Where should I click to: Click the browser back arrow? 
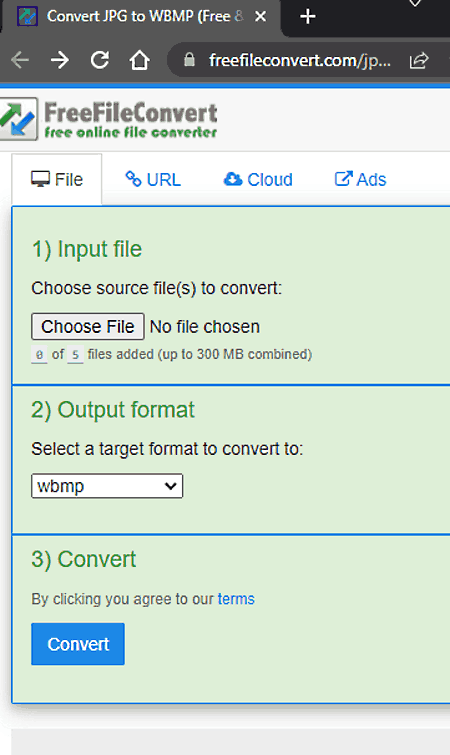[x=20, y=60]
